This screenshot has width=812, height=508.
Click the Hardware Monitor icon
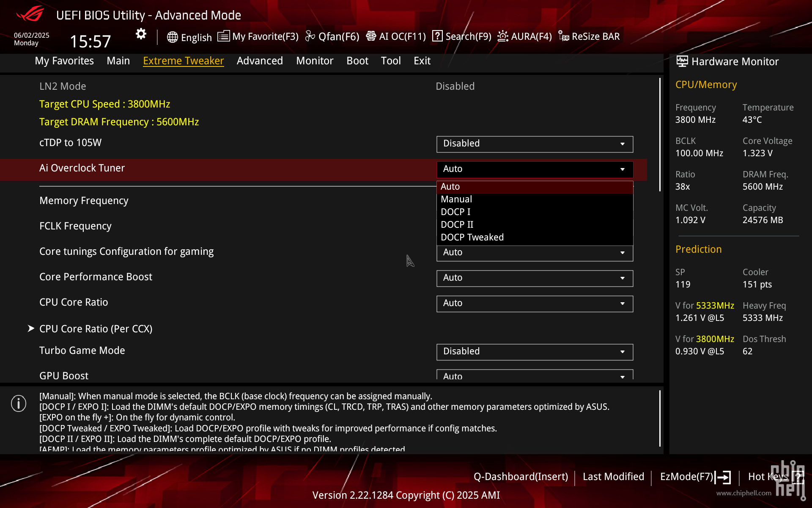pyautogui.click(x=682, y=61)
